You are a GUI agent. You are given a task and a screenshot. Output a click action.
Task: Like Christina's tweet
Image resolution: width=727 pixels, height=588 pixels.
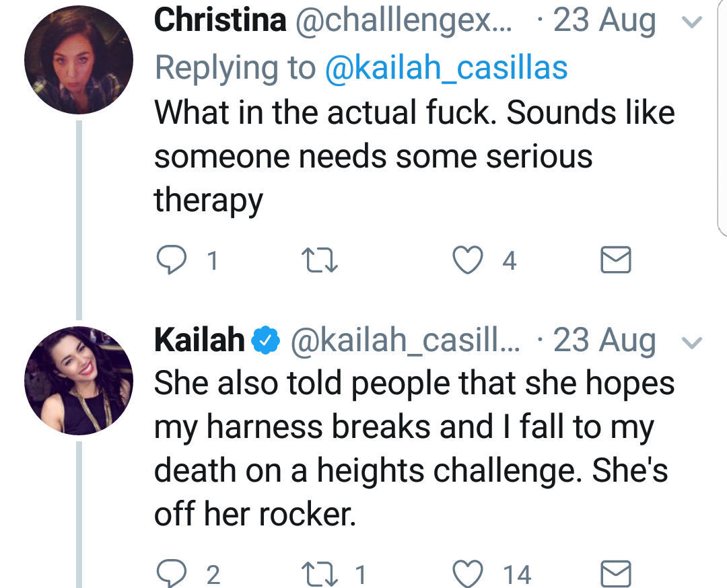tap(468, 260)
